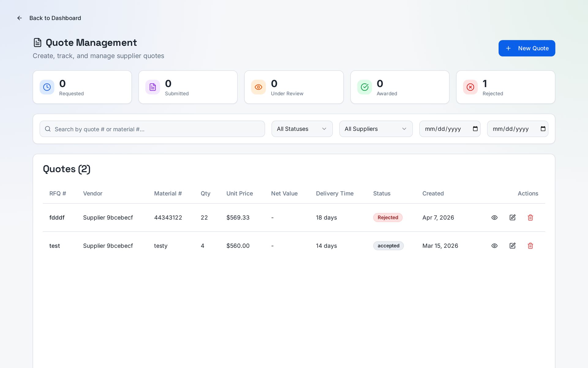View details of the fdddf quote
The height and width of the screenshot is (368, 588).
pos(494,217)
